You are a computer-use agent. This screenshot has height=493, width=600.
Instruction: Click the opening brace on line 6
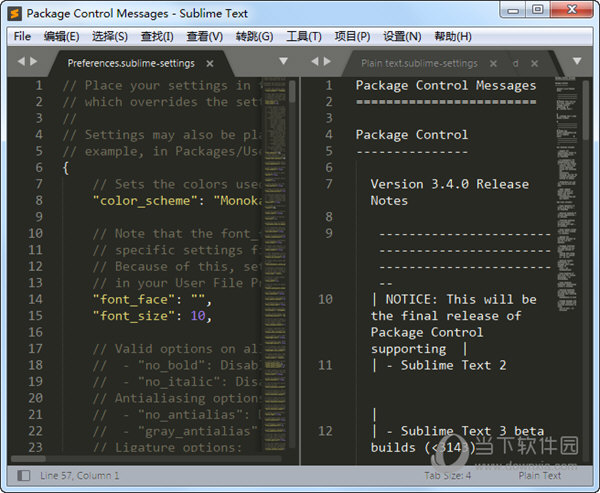[x=66, y=168]
